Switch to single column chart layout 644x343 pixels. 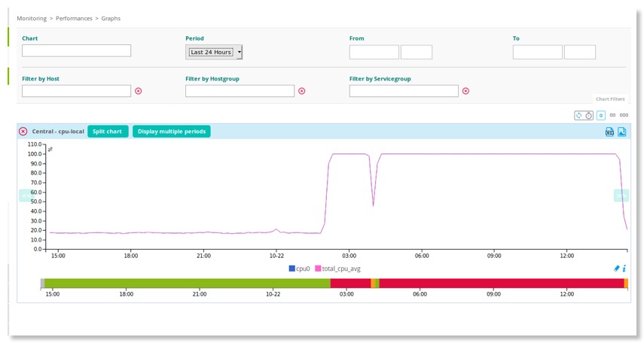[600, 115]
